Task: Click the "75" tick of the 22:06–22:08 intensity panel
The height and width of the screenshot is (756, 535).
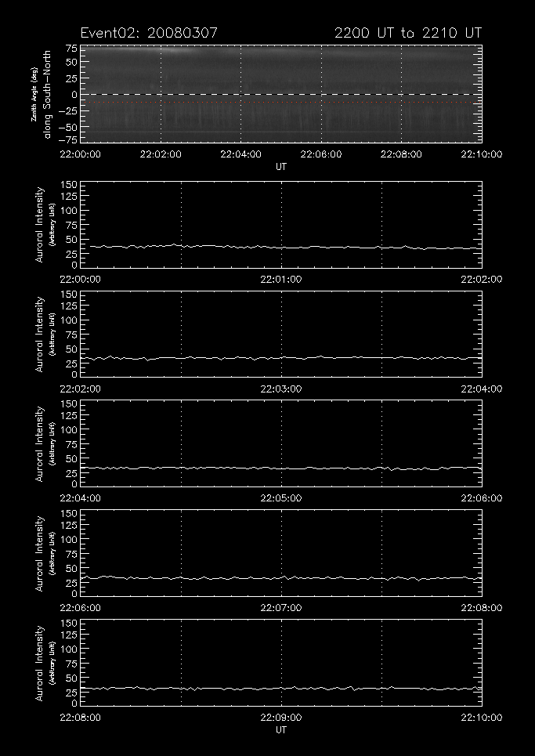Action: pos(71,555)
